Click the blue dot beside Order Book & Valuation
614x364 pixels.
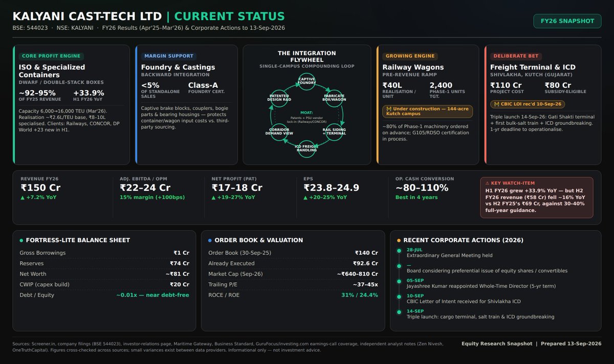(210, 240)
